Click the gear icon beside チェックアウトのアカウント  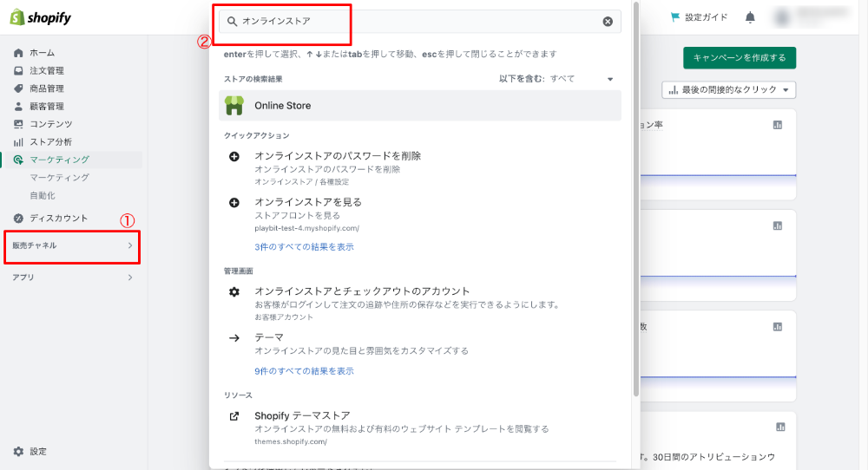pyautogui.click(x=234, y=291)
